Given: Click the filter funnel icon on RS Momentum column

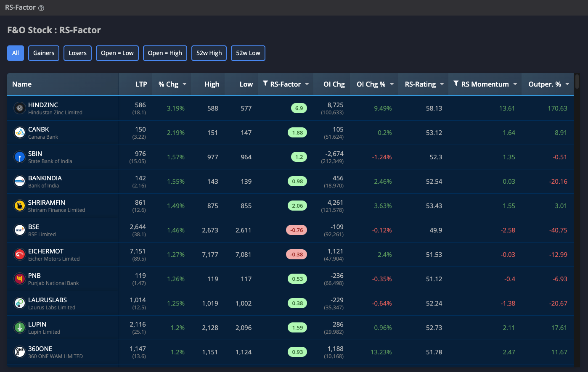Looking at the screenshot, I should point(456,84).
